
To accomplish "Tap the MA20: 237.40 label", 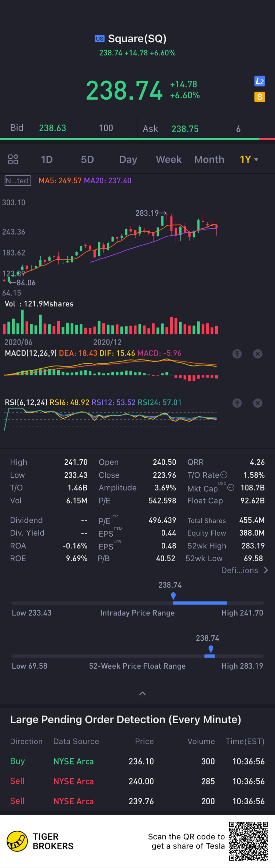I will 108,181.
